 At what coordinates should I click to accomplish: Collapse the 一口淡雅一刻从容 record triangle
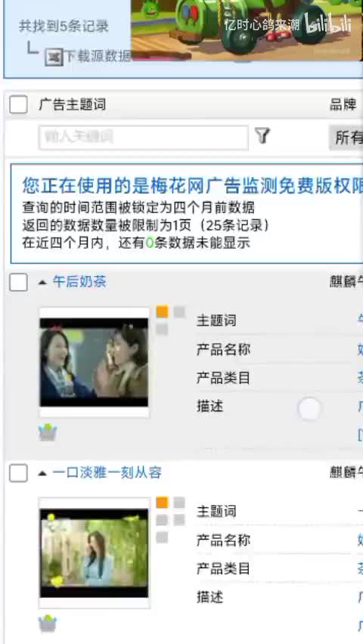coord(42,473)
